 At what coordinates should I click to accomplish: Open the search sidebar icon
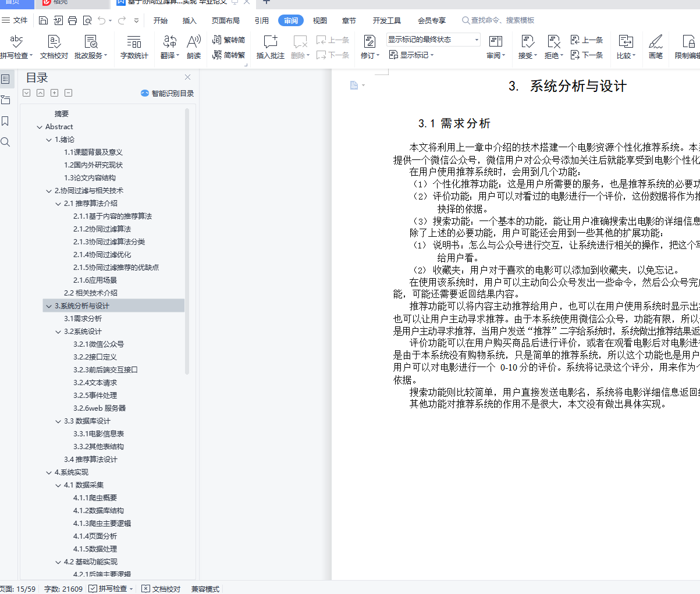5,142
